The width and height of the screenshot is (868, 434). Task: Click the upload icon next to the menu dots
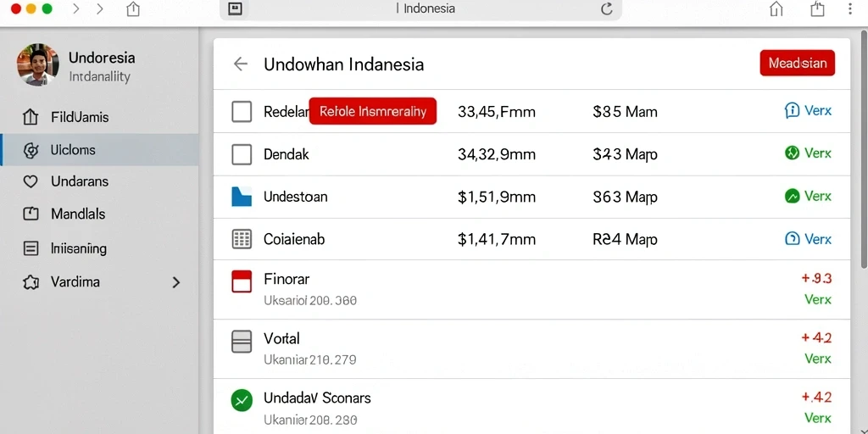point(818,8)
